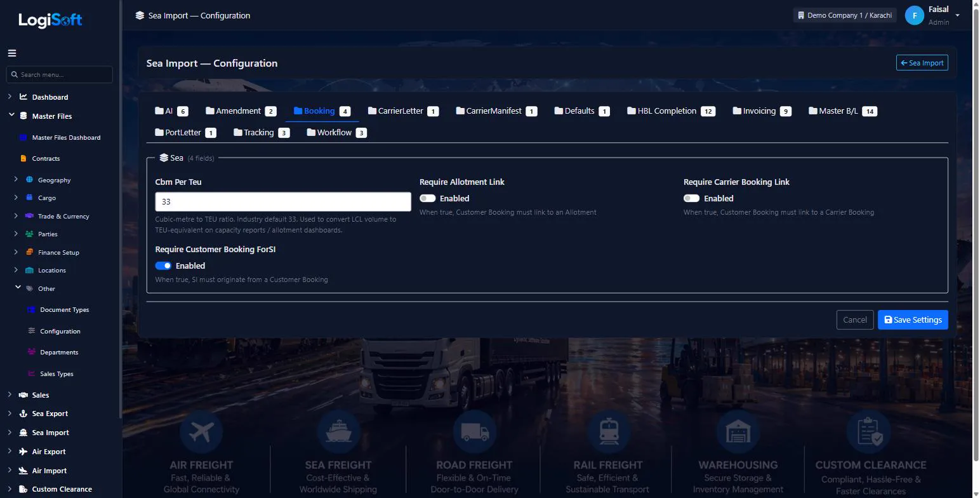Go back via the Sea Import button
The width and height of the screenshot is (980, 498).
[x=922, y=63]
